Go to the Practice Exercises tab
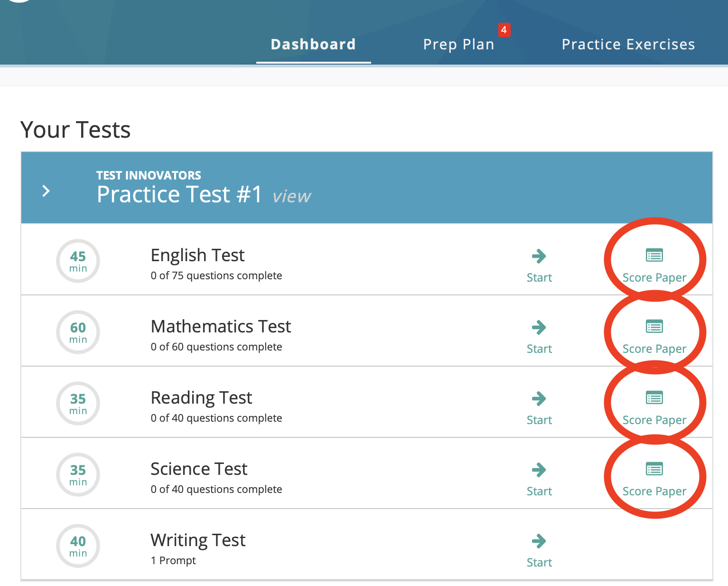728x586 pixels. (628, 44)
